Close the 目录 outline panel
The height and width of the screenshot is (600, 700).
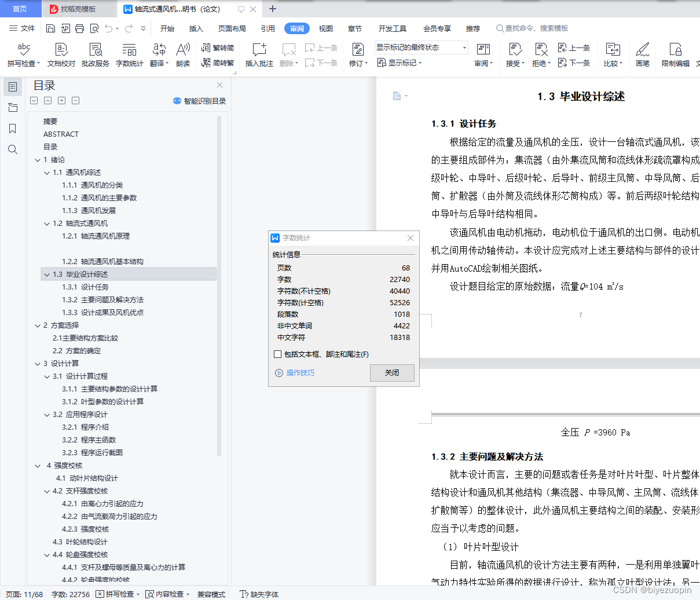coord(219,85)
